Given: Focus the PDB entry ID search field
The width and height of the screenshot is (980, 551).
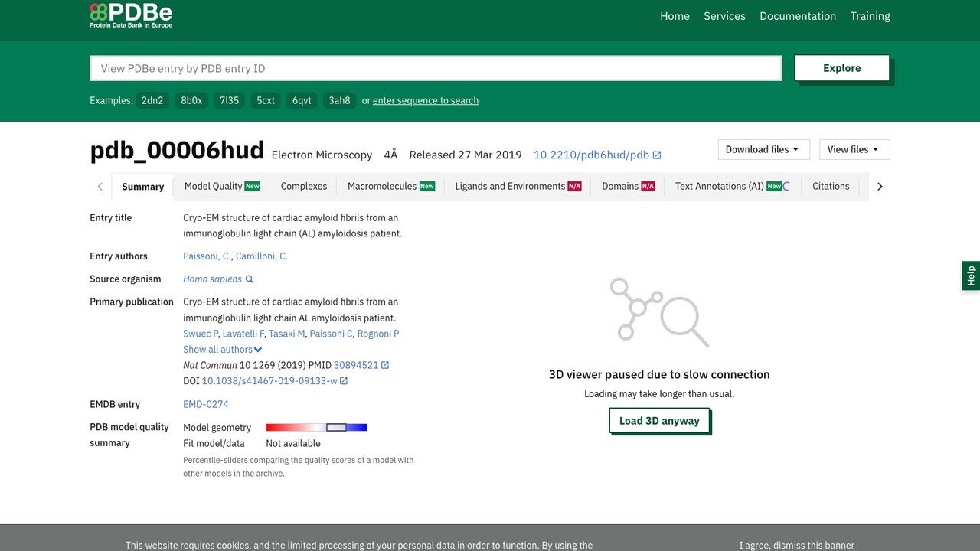Looking at the screenshot, I should tap(436, 68).
